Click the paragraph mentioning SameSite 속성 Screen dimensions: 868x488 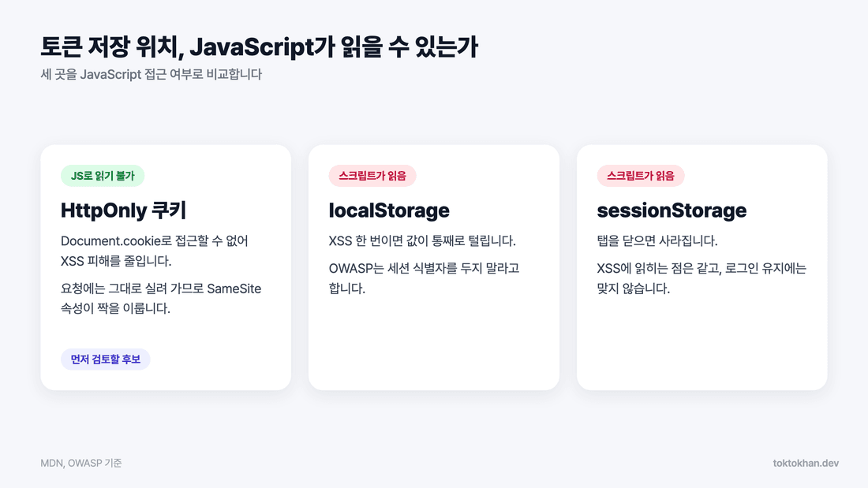click(161, 298)
